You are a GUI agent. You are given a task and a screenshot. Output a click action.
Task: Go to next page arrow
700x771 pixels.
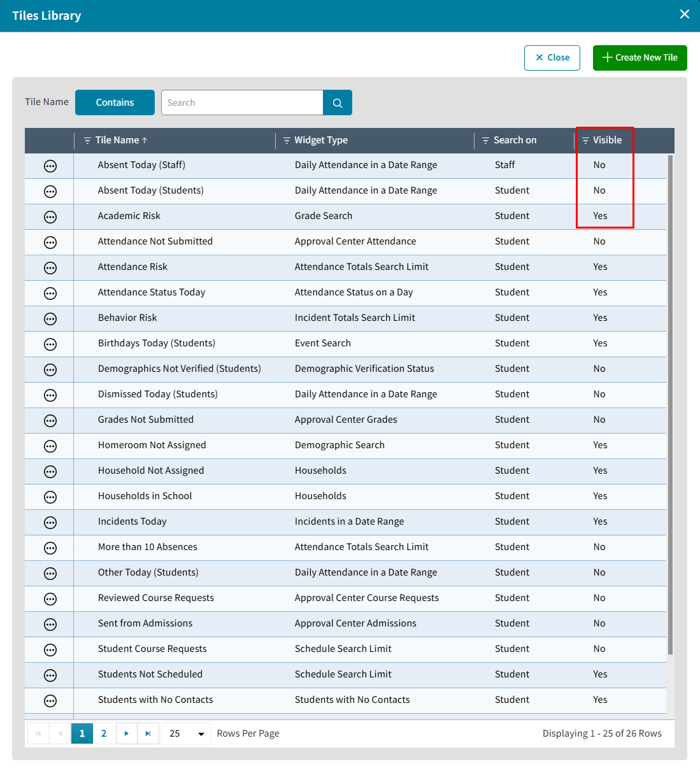126,733
